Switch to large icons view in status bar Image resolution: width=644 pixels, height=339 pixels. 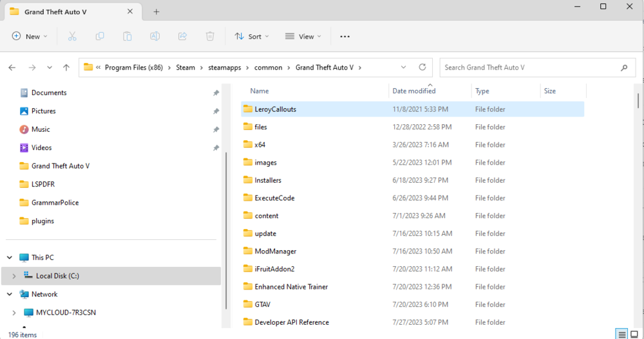pos(634,334)
